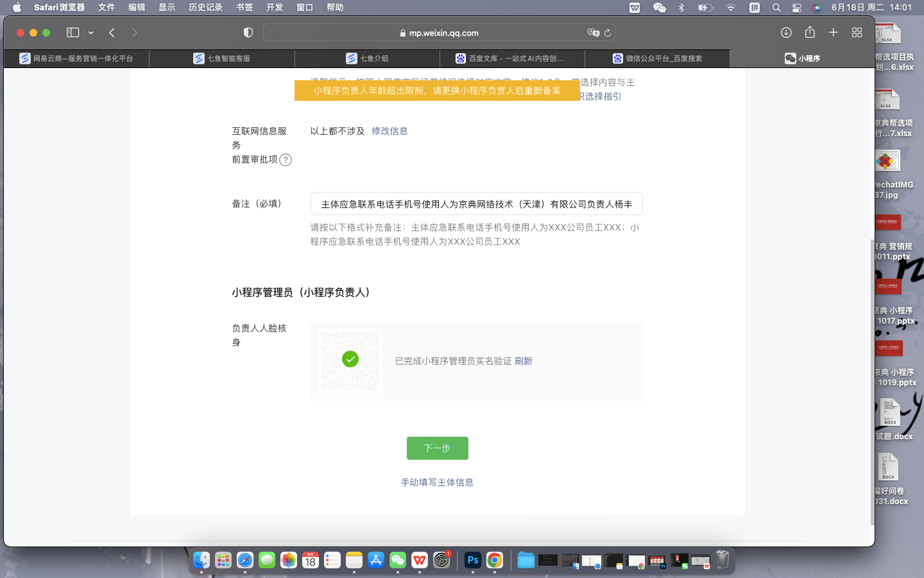Toggle the Safari sidebar button
924x578 pixels.
coord(73,33)
